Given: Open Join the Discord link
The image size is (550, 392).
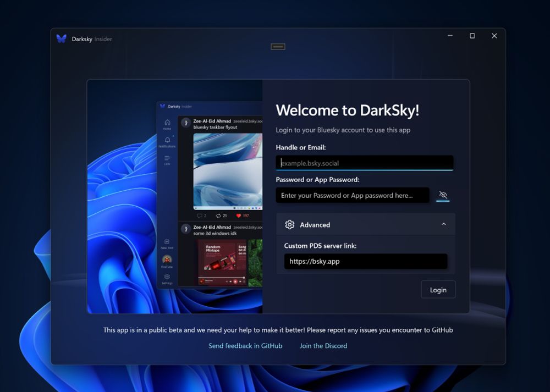Looking at the screenshot, I should [323, 346].
